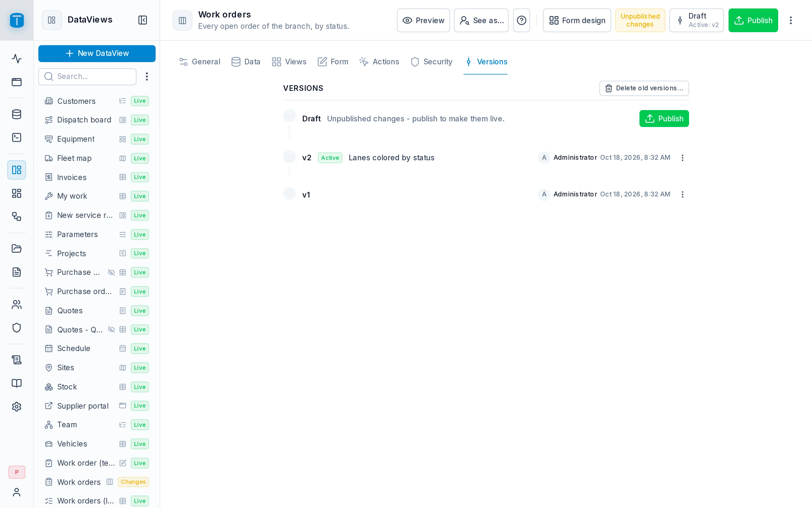Open the users icon in left rail
Screen dimensions: 812x508
pos(17,305)
